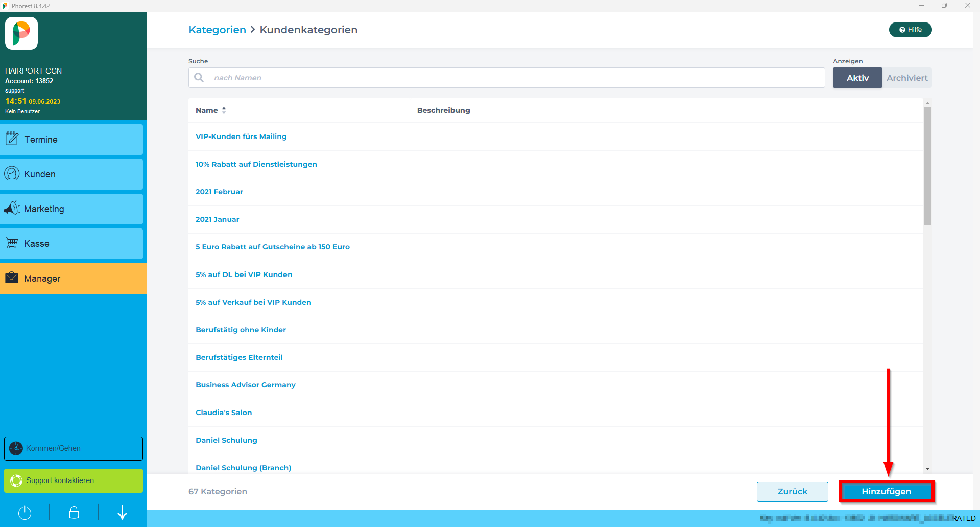This screenshot has width=980, height=527.
Task: Open 5 Euro Rabatt auf Gutscheine category
Action: (x=273, y=247)
